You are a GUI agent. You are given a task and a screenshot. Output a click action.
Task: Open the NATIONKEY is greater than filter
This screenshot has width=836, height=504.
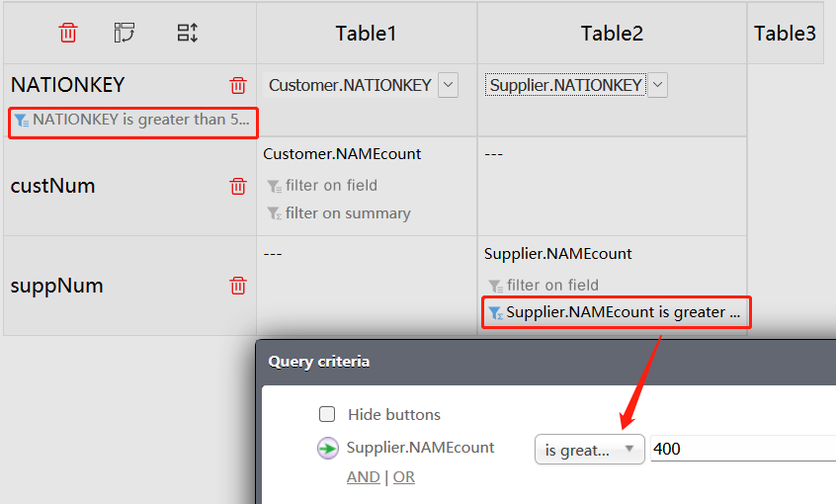(x=134, y=121)
